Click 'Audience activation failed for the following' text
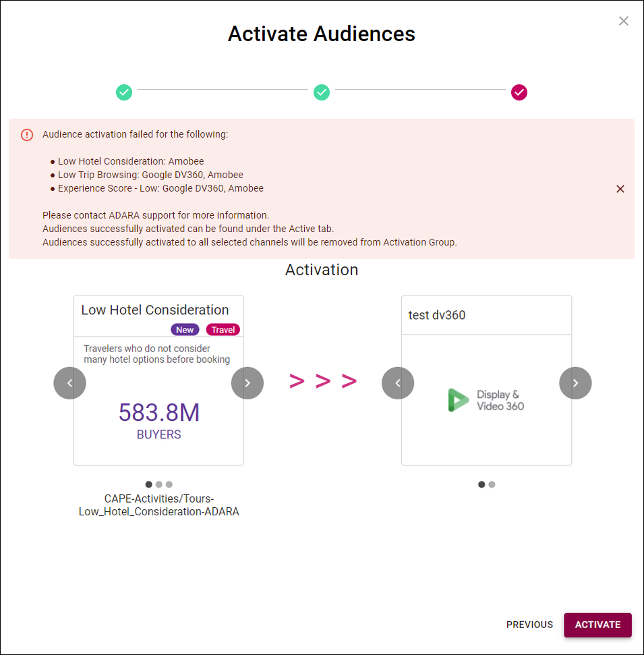The height and width of the screenshot is (655, 644). [x=136, y=134]
